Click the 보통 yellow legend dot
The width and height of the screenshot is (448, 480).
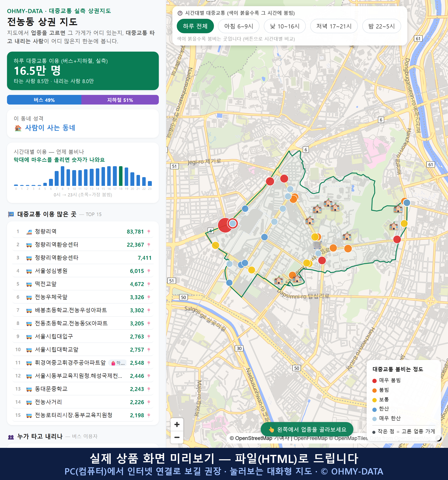point(374,400)
